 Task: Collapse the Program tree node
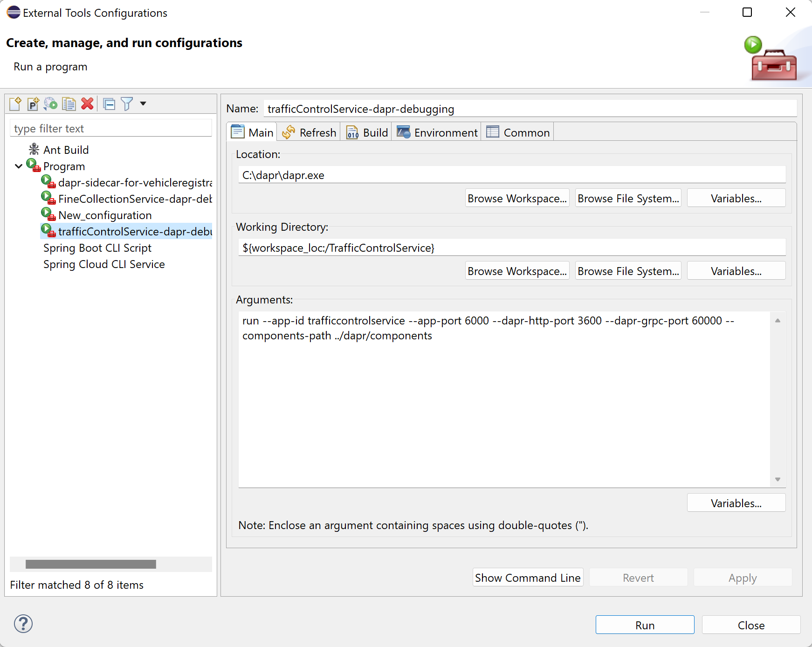point(19,166)
